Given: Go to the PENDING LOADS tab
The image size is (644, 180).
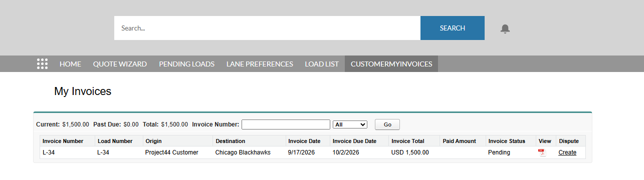Looking at the screenshot, I should [x=186, y=64].
